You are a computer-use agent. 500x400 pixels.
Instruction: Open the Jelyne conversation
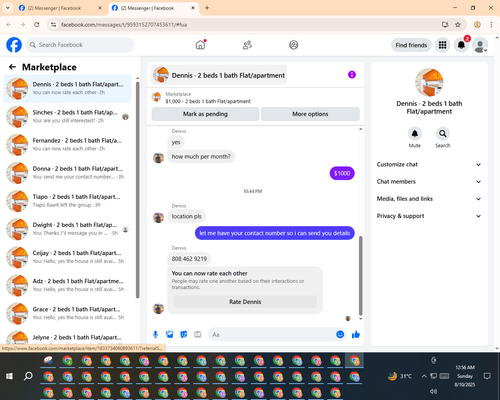[67, 338]
